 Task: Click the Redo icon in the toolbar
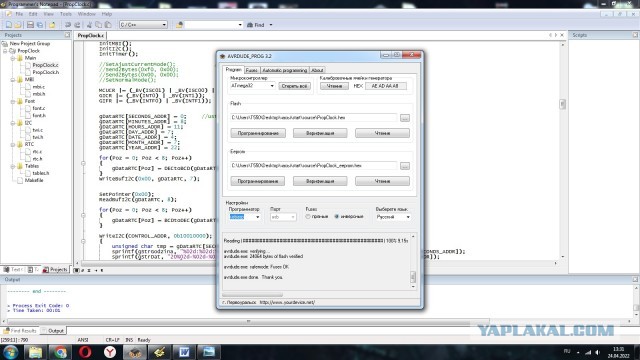pyautogui.click(x=78, y=25)
